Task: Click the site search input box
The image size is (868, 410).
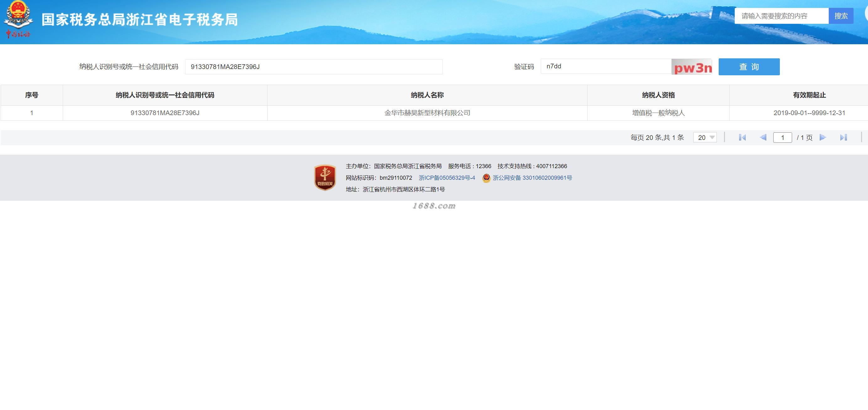Action: 781,16
